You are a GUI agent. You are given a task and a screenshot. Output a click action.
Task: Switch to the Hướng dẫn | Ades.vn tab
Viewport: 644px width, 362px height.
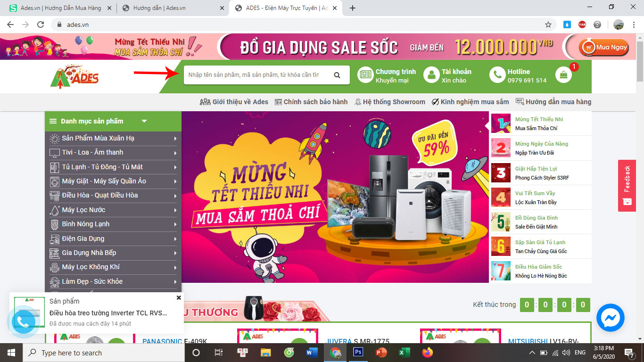(x=173, y=8)
